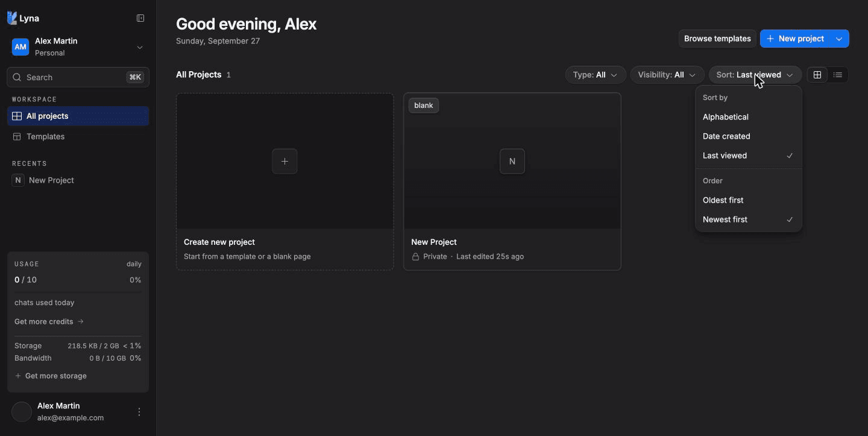Image resolution: width=868 pixels, height=436 pixels.
Task: Click the All Projects section heading
Action: pos(199,75)
